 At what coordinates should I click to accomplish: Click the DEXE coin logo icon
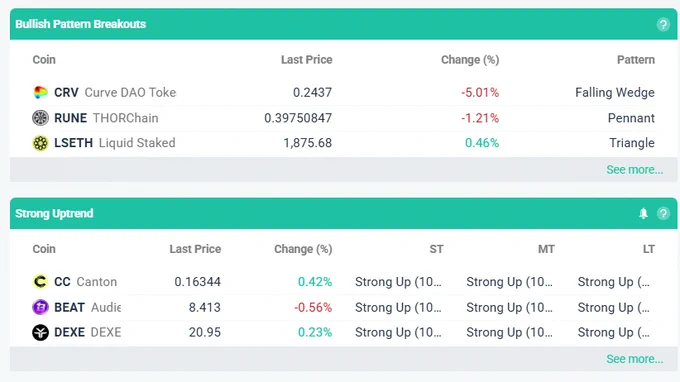tap(40, 333)
